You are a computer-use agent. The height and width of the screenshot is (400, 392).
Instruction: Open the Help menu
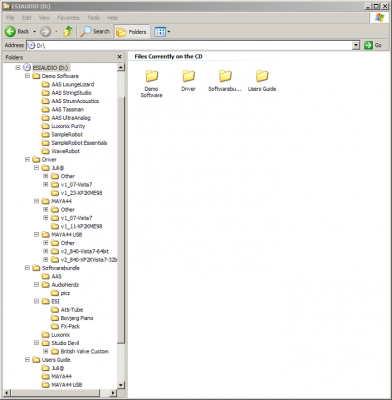click(x=113, y=18)
